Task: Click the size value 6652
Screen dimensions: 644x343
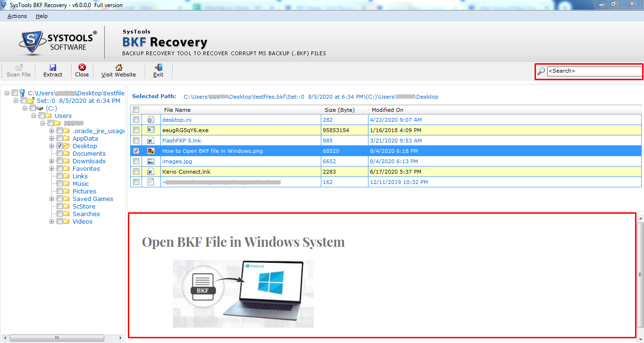Action: pyautogui.click(x=329, y=161)
